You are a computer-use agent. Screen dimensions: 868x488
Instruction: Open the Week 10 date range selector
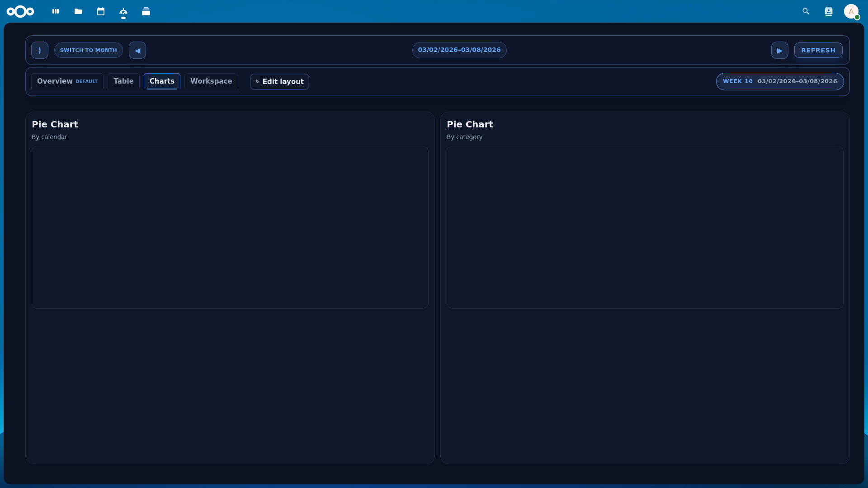779,81
